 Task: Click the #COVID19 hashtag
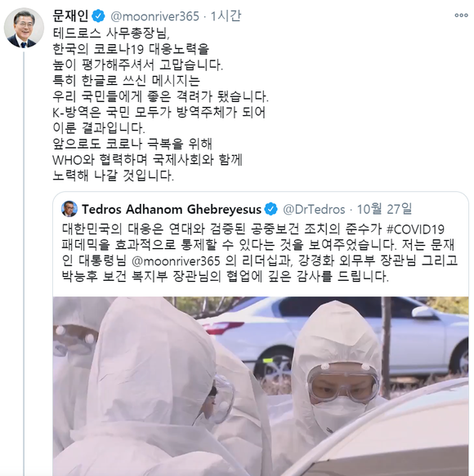pos(415,229)
